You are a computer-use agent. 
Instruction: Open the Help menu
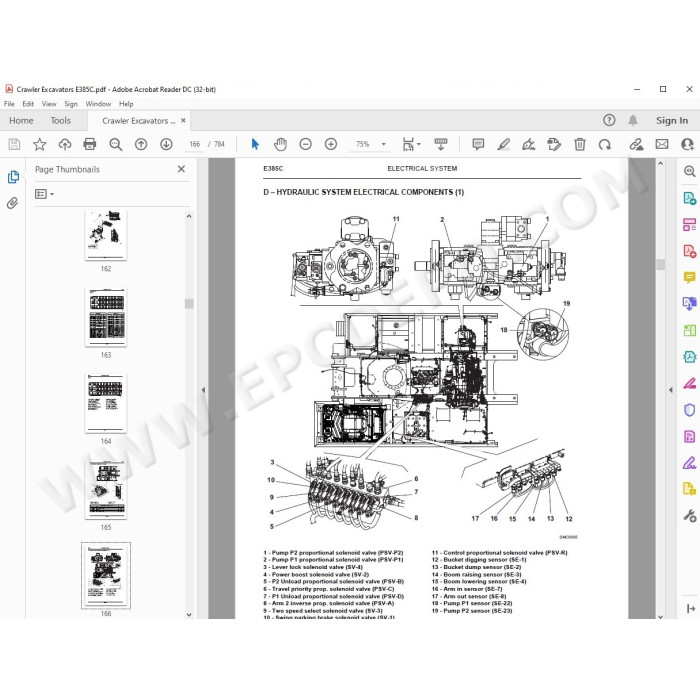[x=126, y=104]
